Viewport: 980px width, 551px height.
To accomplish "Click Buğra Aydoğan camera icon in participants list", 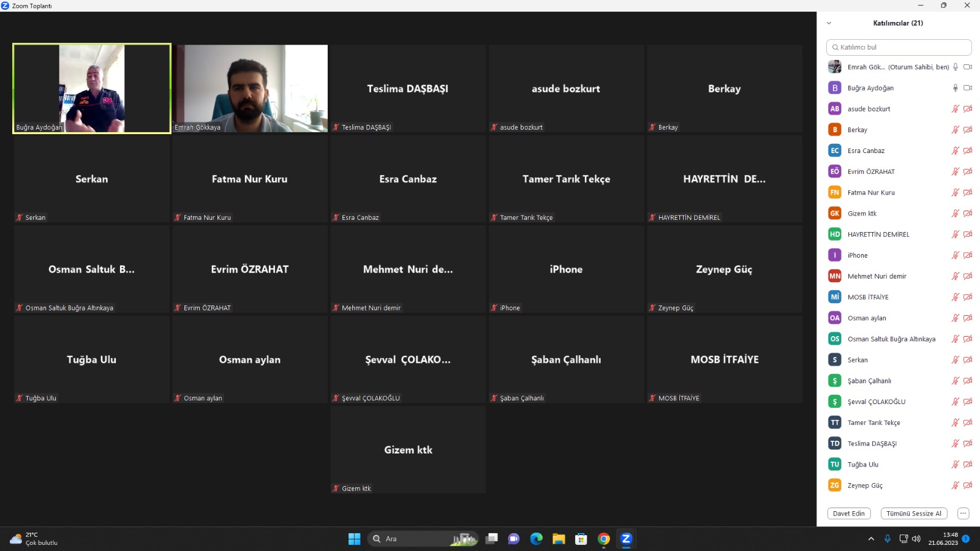I will [968, 88].
